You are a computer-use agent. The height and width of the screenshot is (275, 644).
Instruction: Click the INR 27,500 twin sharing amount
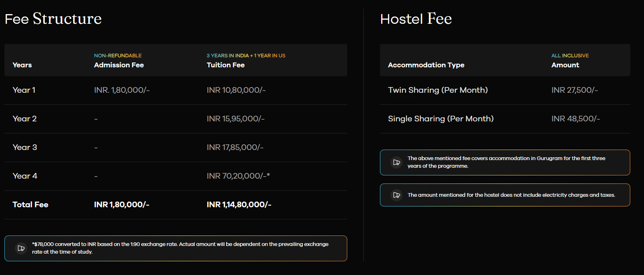coord(574,90)
